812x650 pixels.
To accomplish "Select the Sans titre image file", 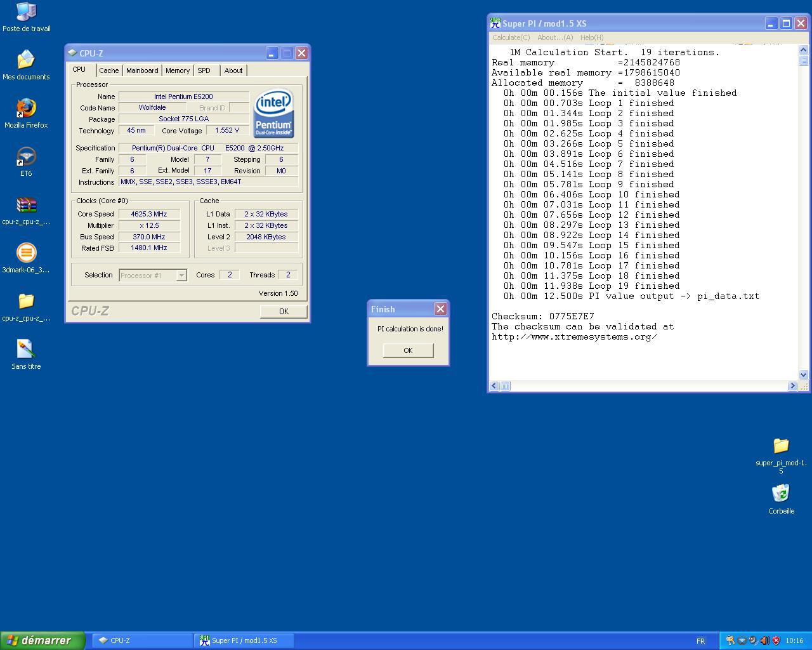I will [26, 355].
